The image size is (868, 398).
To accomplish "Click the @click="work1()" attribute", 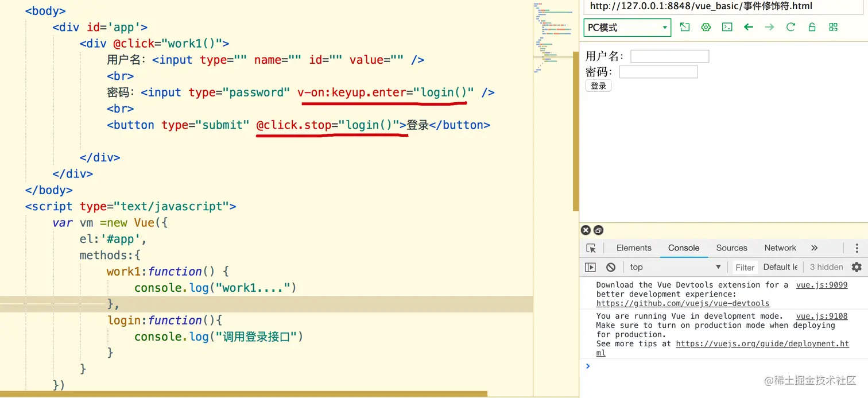I will click(x=167, y=44).
